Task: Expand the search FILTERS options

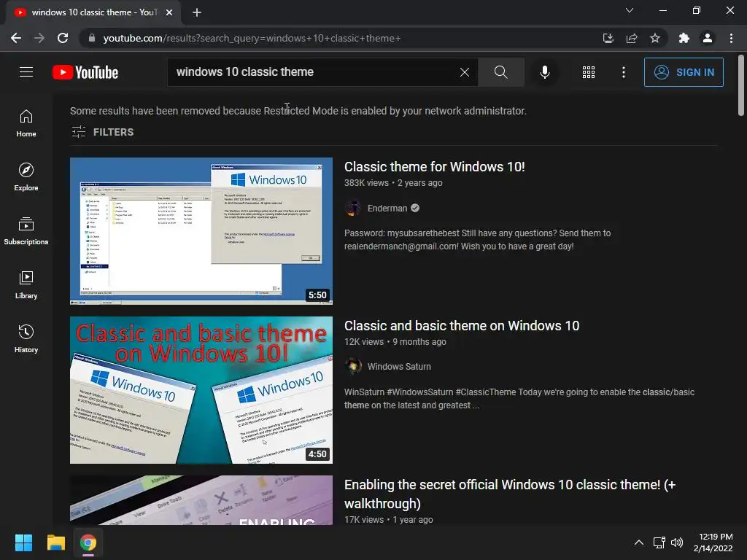Action: (102, 132)
